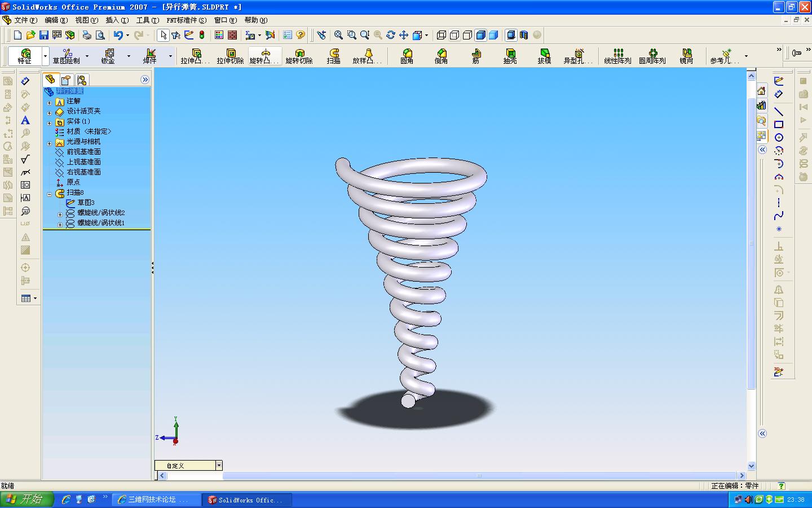Image resolution: width=812 pixels, height=508 pixels.
Task: Open the 参考几 Reference Geometry dropdown arrow
Action: coord(746,56)
